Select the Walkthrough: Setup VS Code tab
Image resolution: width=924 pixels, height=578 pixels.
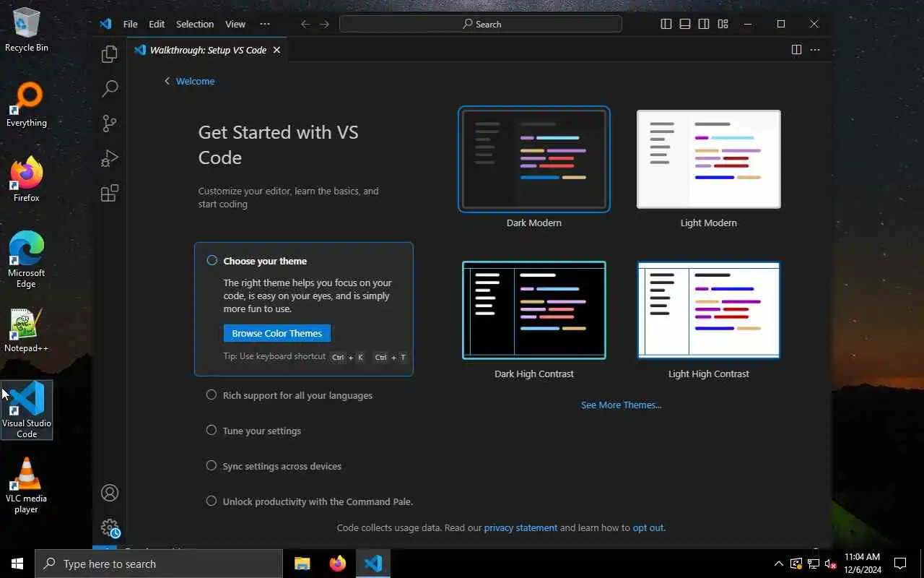(x=208, y=50)
